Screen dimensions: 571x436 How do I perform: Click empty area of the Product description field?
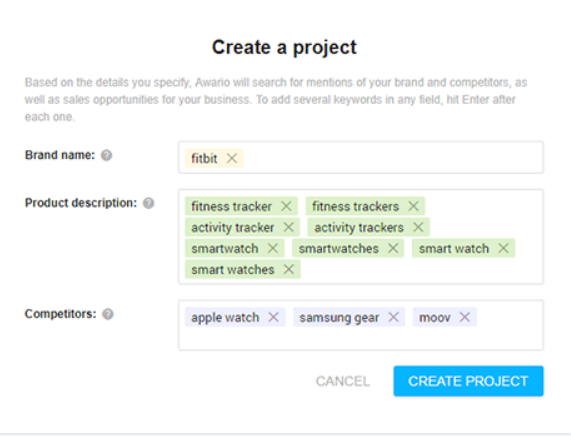419,270
